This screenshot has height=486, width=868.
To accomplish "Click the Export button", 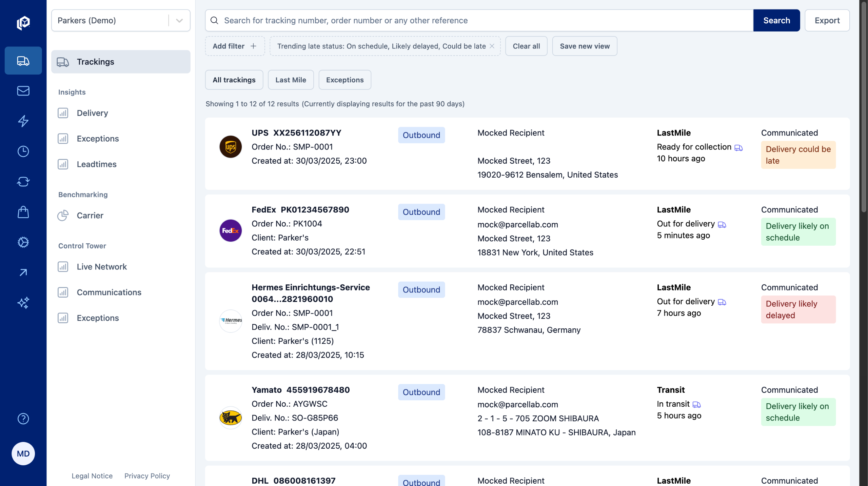I will [827, 21].
